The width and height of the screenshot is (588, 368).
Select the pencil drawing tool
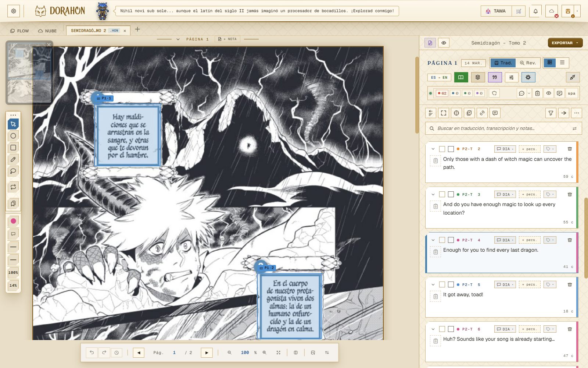click(13, 159)
